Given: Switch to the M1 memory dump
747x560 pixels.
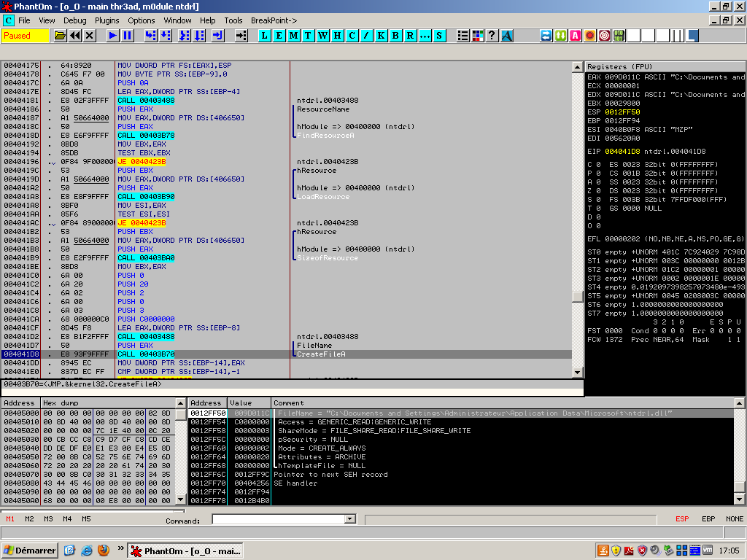Looking at the screenshot, I should coord(10,519).
